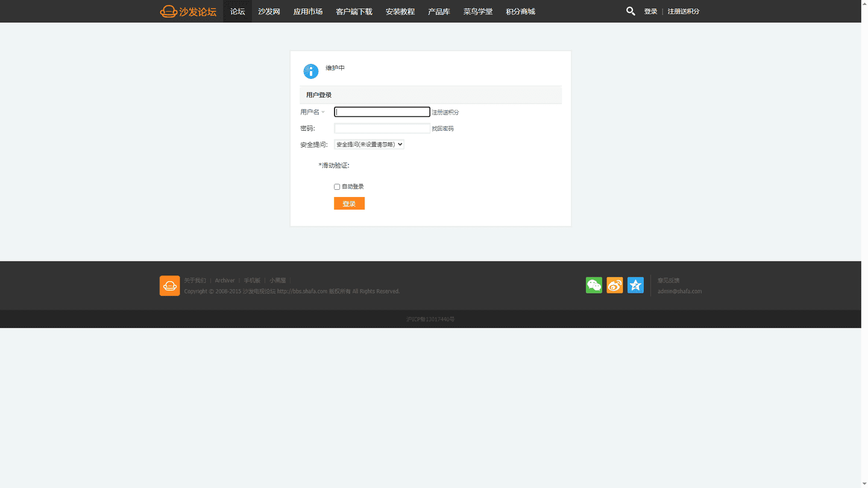Open 安装教程 menu item
Screen dimensions: 868x488
click(400, 11)
